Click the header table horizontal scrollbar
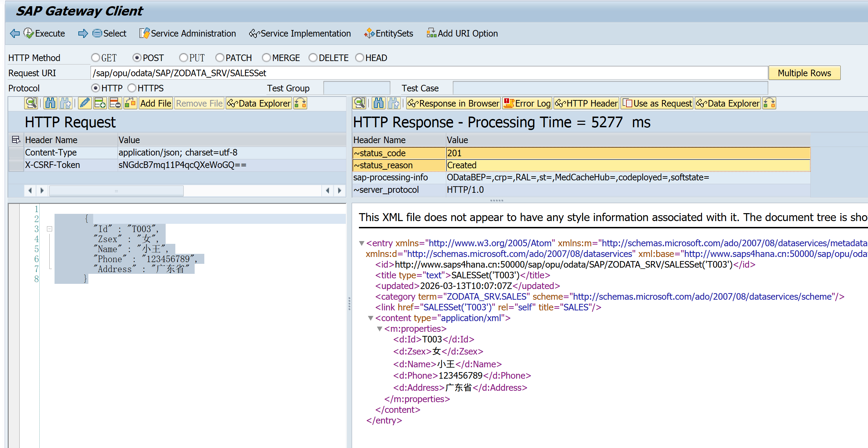 (x=116, y=191)
